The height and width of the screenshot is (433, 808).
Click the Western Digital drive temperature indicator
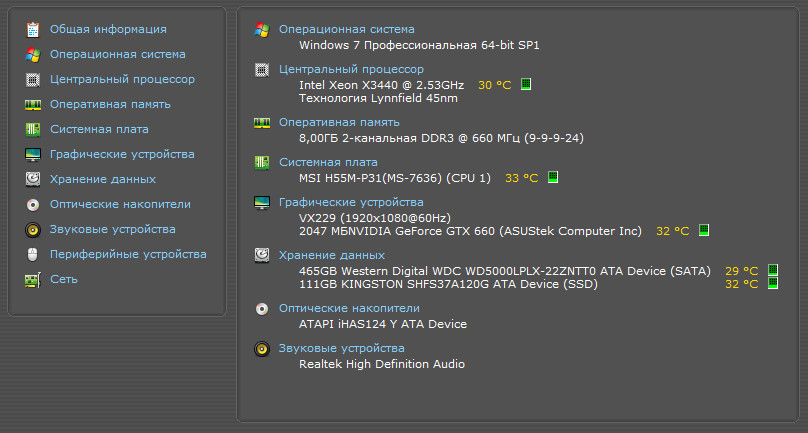click(x=772, y=270)
